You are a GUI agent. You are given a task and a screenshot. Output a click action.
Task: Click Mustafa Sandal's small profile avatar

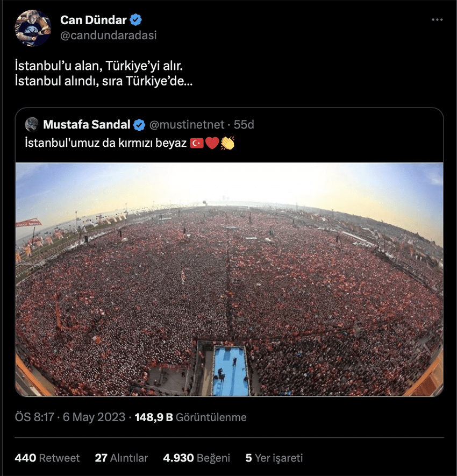tap(32, 124)
